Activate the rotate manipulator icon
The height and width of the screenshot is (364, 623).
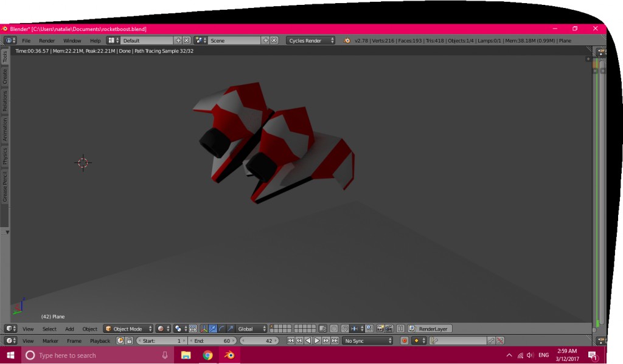click(222, 328)
